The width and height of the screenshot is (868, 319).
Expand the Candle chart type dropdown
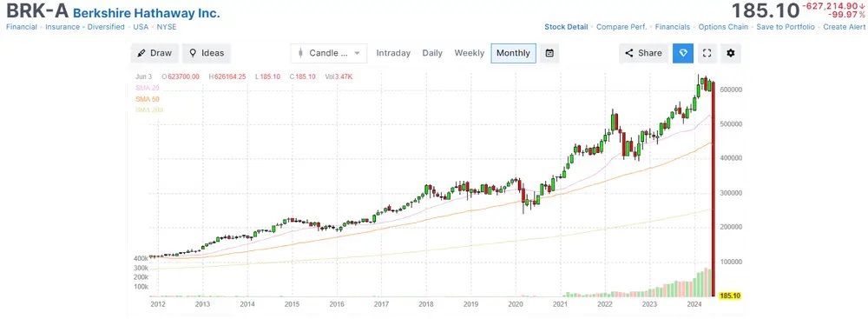pos(329,53)
